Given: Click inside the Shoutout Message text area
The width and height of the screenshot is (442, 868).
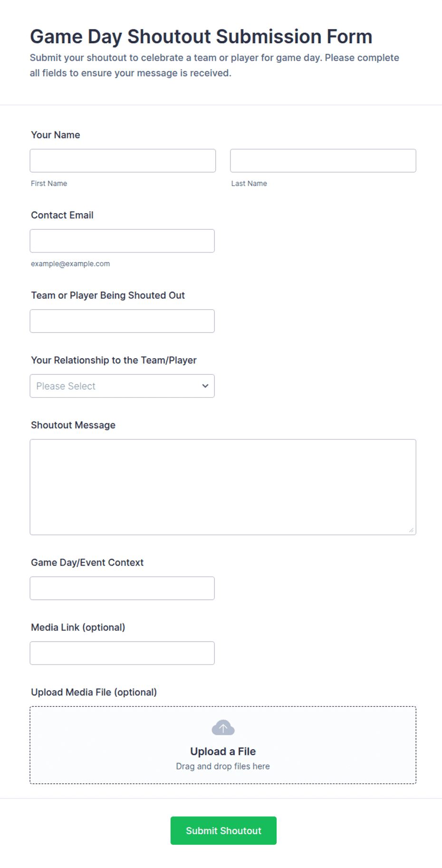Looking at the screenshot, I should (223, 487).
